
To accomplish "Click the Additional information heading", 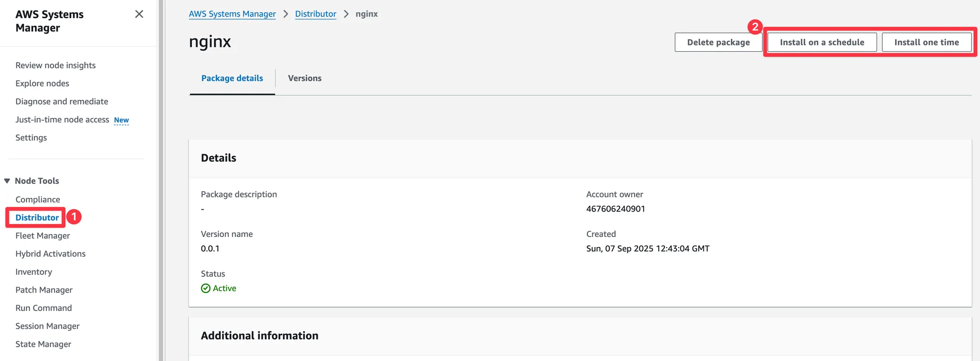I will (259, 336).
